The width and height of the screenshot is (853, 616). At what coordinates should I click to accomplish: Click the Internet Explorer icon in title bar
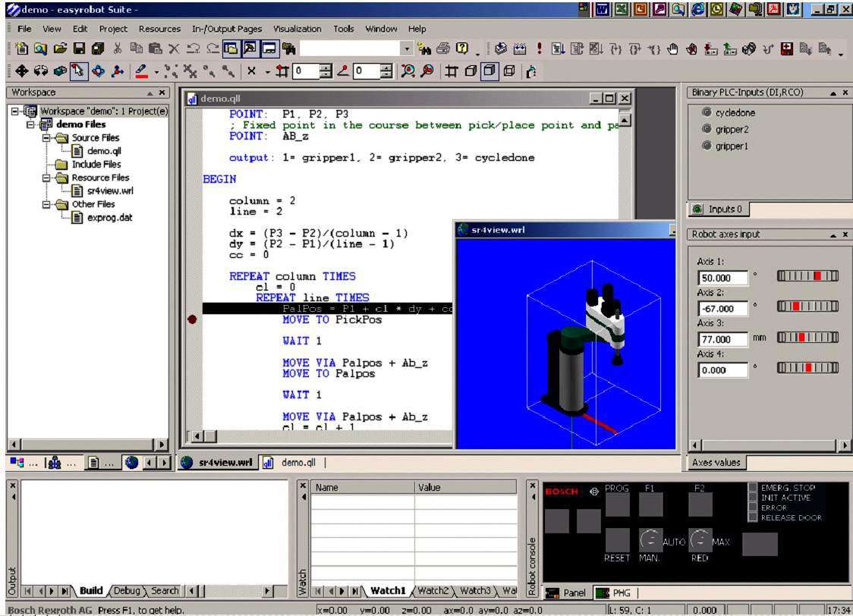point(698,8)
